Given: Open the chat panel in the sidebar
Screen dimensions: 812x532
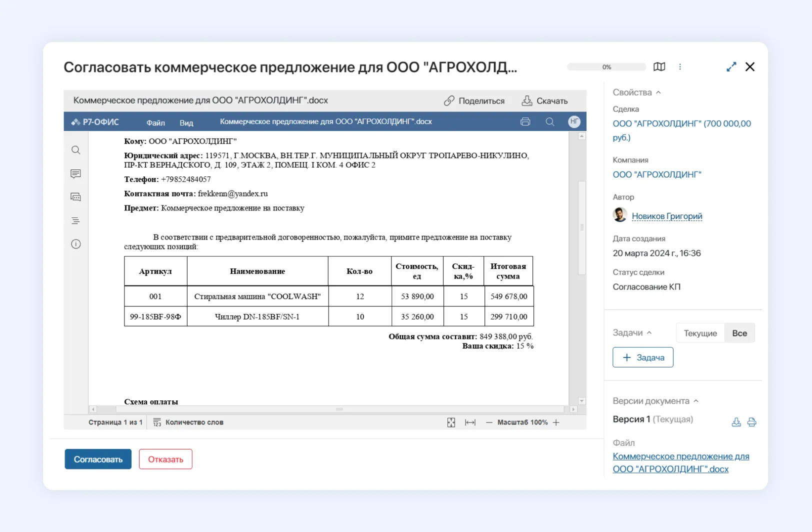Looking at the screenshot, I should 75,196.
